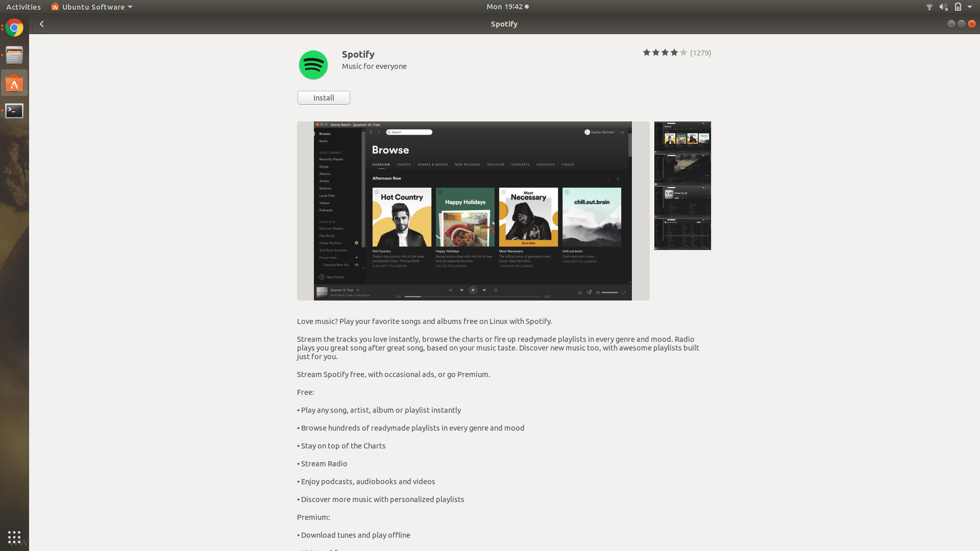The height and width of the screenshot is (551, 980).
Task: Install Spotify
Action: click(x=323, y=97)
